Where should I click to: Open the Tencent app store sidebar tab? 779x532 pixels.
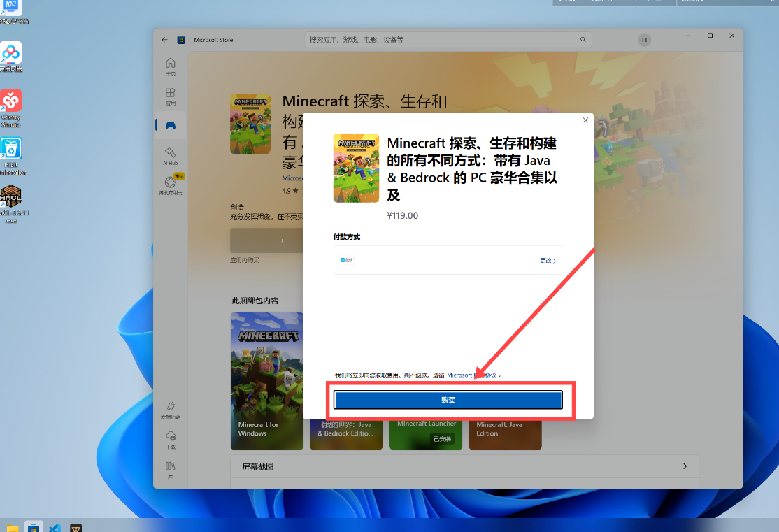[171, 185]
